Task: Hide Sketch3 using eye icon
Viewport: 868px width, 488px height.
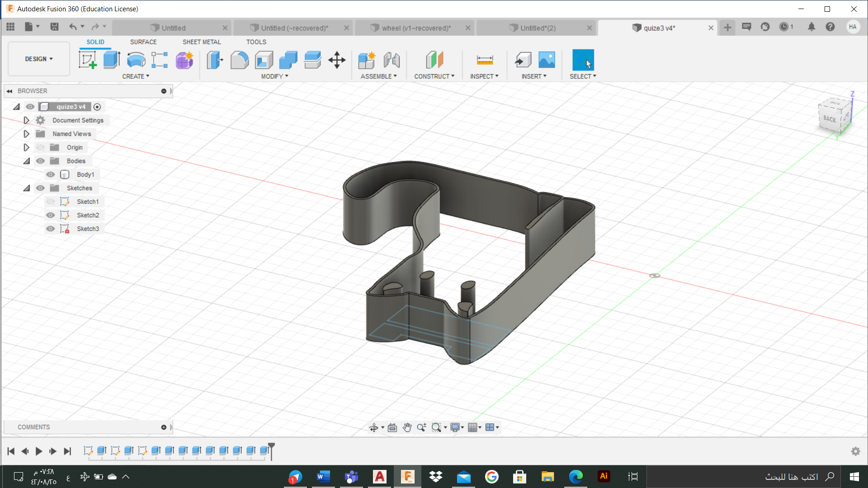Action: pyautogui.click(x=51, y=229)
